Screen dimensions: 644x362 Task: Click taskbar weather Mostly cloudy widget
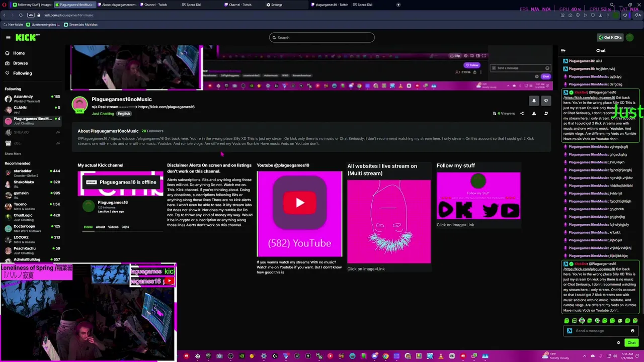pos(555,356)
